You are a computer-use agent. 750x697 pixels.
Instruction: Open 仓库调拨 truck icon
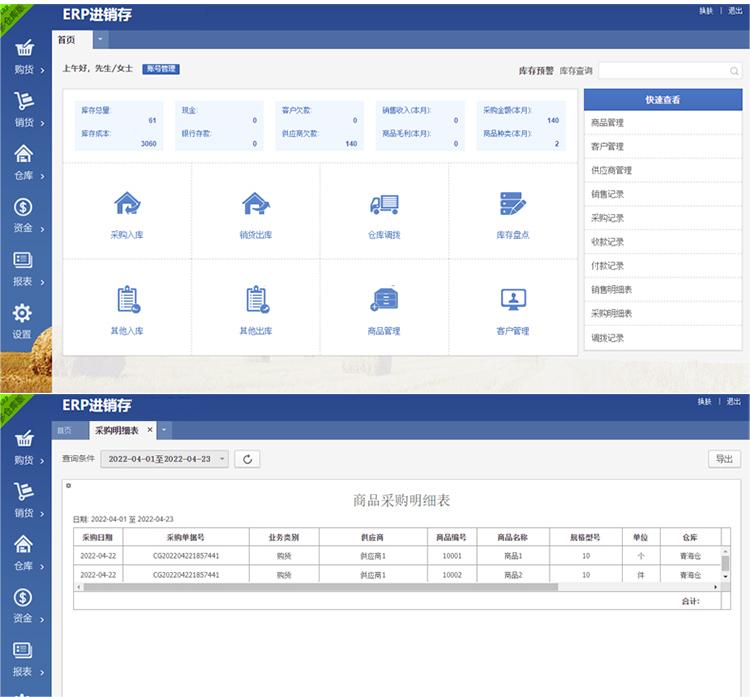point(384,204)
